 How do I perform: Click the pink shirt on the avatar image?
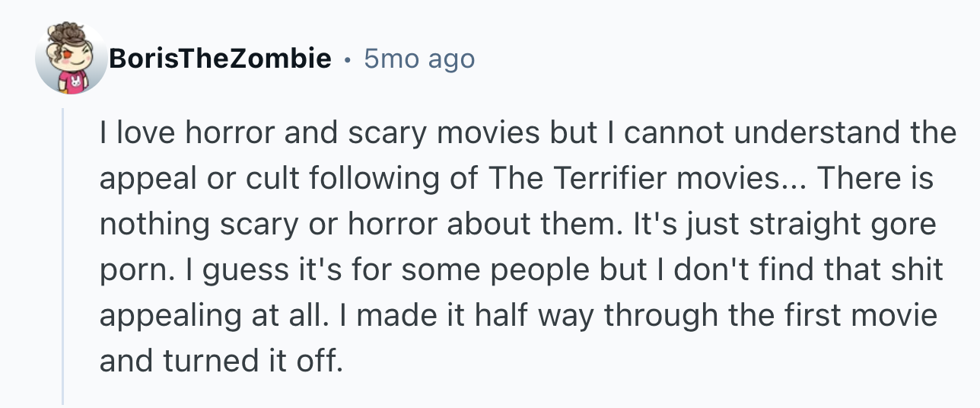(x=73, y=82)
